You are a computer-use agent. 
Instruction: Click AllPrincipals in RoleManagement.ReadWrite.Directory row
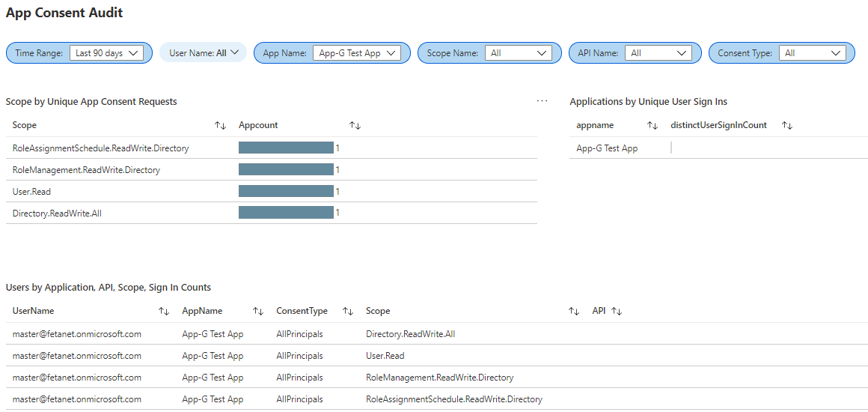click(299, 378)
